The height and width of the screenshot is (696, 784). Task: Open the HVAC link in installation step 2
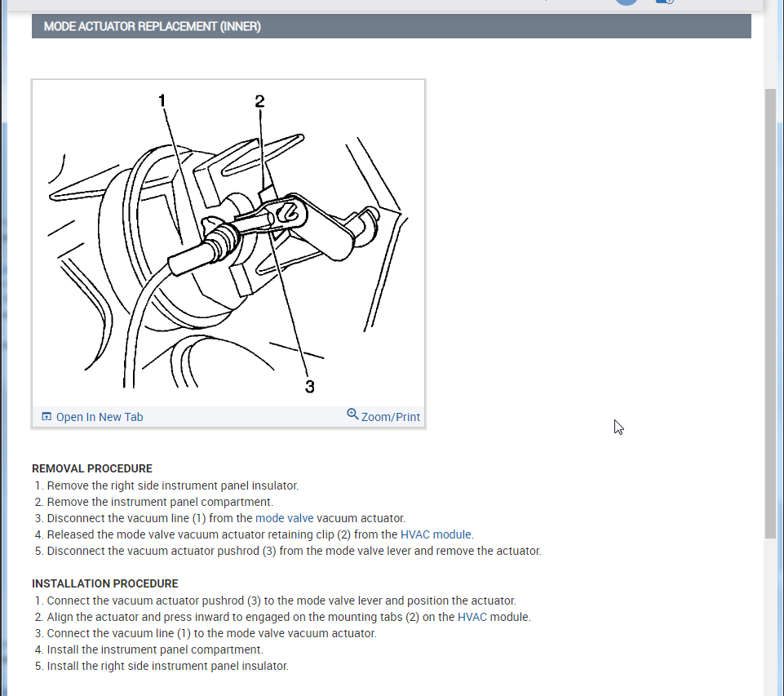coord(472,617)
